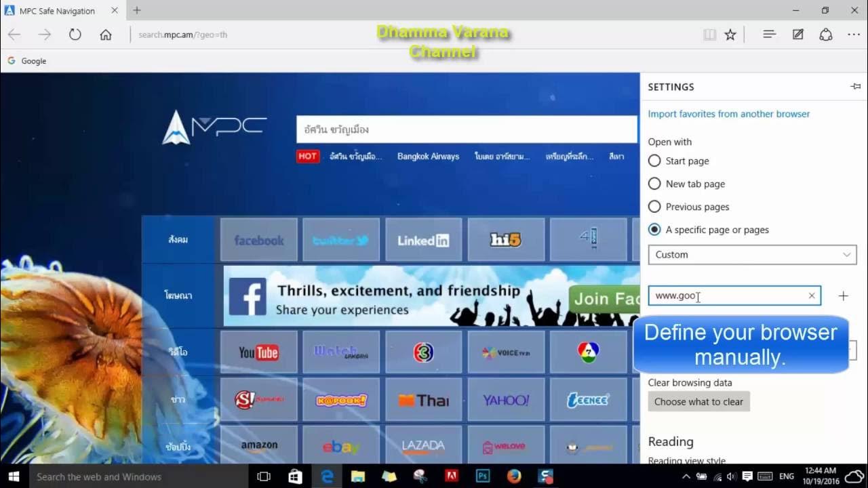This screenshot has height=488, width=868.
Task: Switch to Edge in taskbar
Action: pyautogui.click(x=327, y=476)
